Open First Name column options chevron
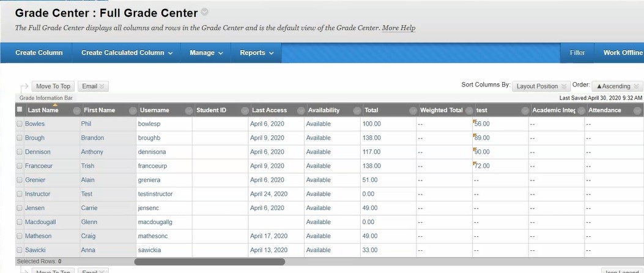The height and width of the screenshot is (273, 644). coord(133,111)
